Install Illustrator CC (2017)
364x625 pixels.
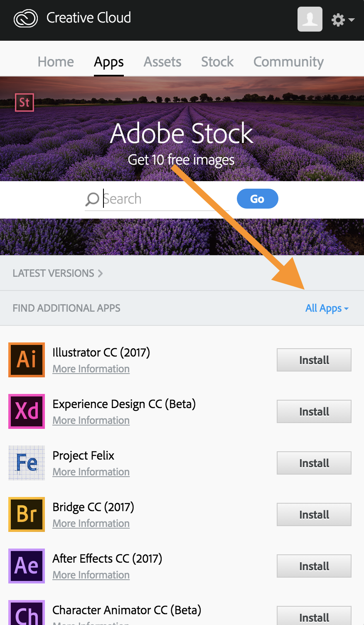pos(314,360)
